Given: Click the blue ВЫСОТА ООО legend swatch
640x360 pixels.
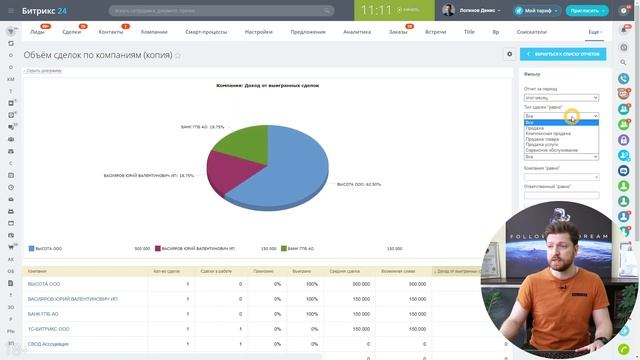Looking at the screenshot, I should [x=31, y=248].
